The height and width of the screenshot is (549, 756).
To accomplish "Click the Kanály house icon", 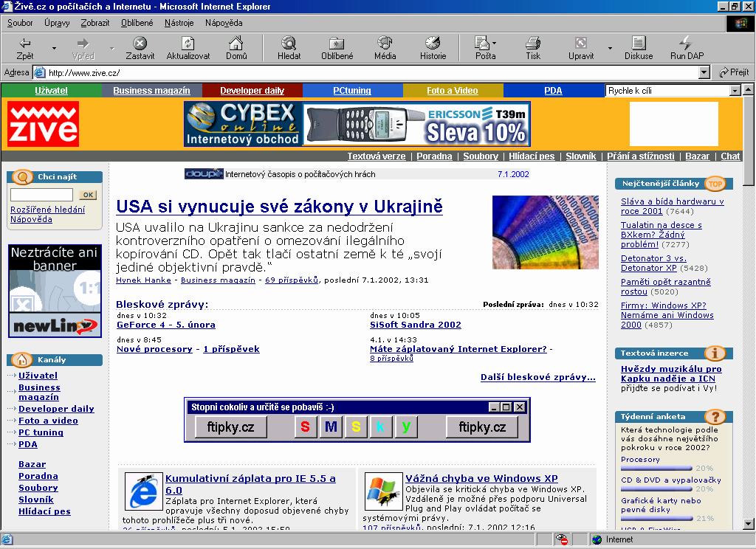I will [21, 359].
